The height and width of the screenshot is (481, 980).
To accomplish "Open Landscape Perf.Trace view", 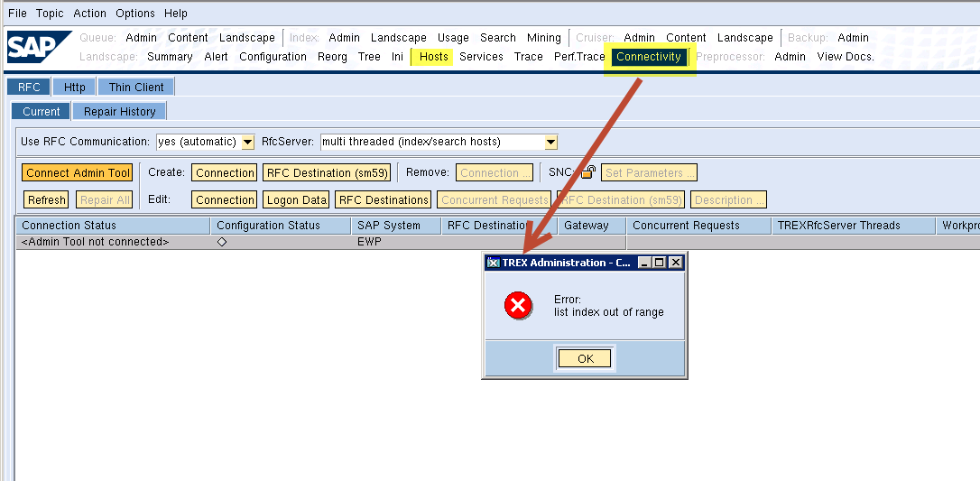I will (579, 57).
